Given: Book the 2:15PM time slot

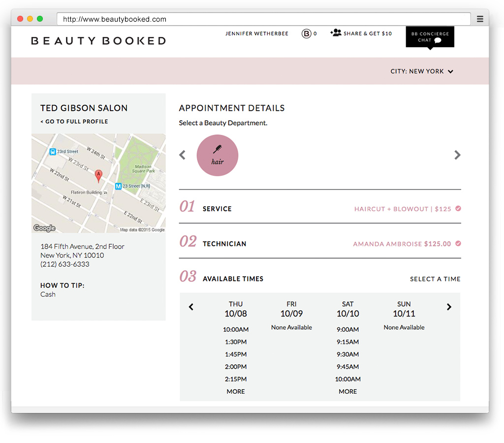Looking at the screenshot, I should (x=236, y=380).
